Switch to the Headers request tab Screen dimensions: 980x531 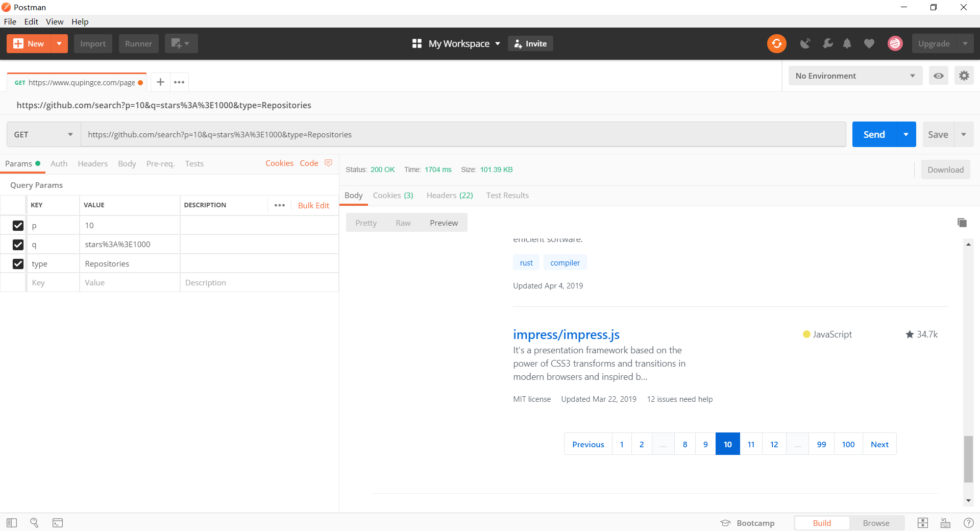(x=92, y=163)
